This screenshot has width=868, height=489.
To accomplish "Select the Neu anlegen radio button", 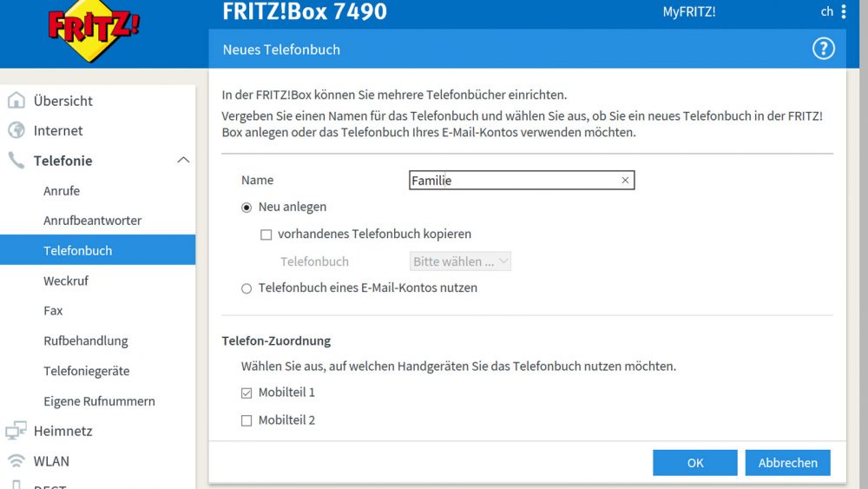I will tap(247, 208).
